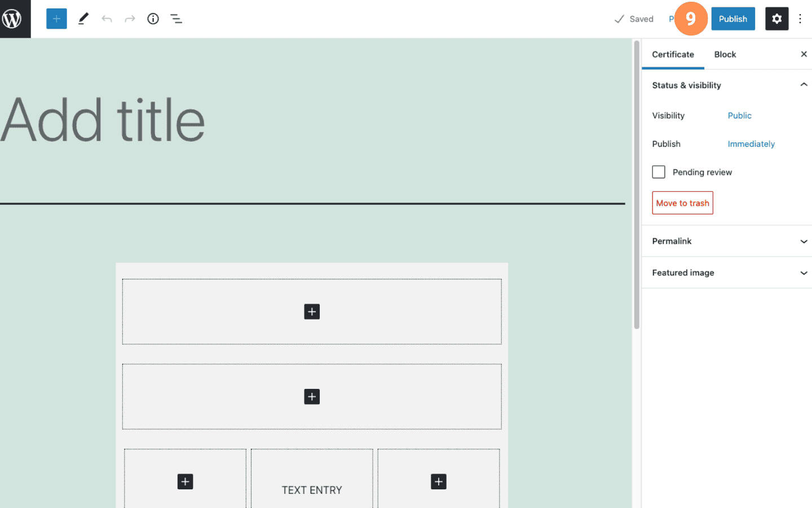Click the editor vertical scrollbar
The height and width of the screenshot is (508, 812).
pos(637,185)
